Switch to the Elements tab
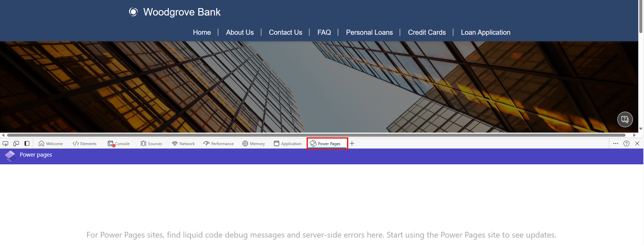 coord(85,143)
